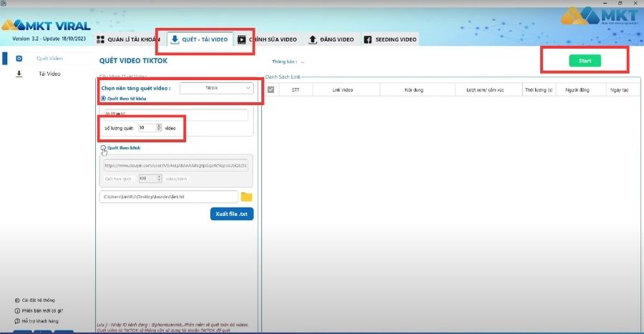The height and width of the screenshot is (334, 644).
Task: Select the Quét theo từ khóa radio button
Action: (103, 99)
